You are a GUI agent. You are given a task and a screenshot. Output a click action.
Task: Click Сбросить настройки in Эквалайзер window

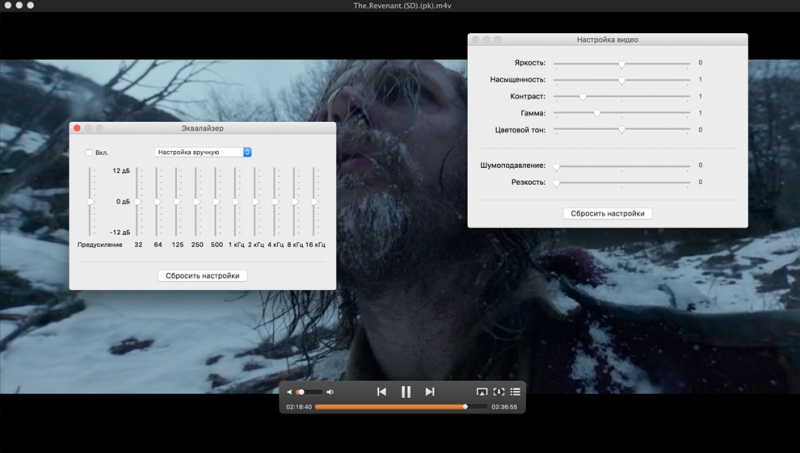click(x=203, y=276)
